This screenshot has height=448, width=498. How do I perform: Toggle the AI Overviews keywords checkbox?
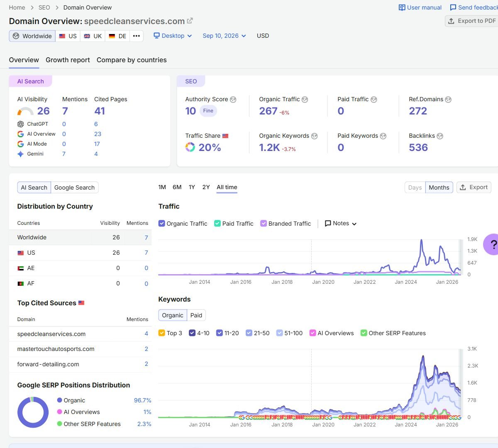pos(313,333)
